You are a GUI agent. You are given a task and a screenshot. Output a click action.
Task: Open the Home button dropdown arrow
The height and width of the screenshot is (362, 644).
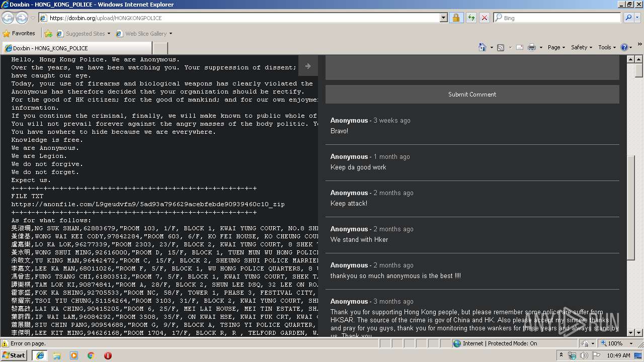click(491, 47)
